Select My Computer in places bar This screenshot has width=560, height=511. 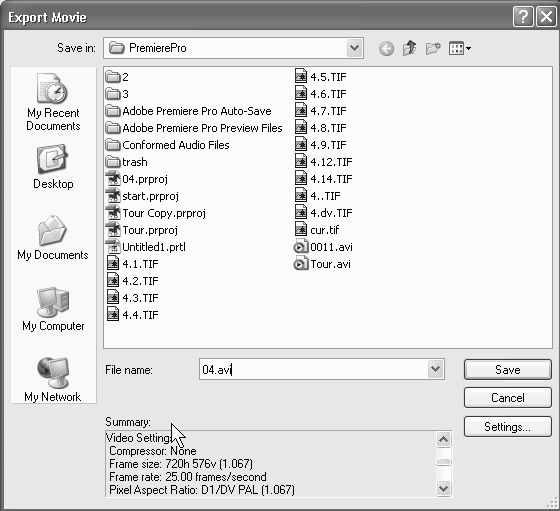click(x=53, y=309)
